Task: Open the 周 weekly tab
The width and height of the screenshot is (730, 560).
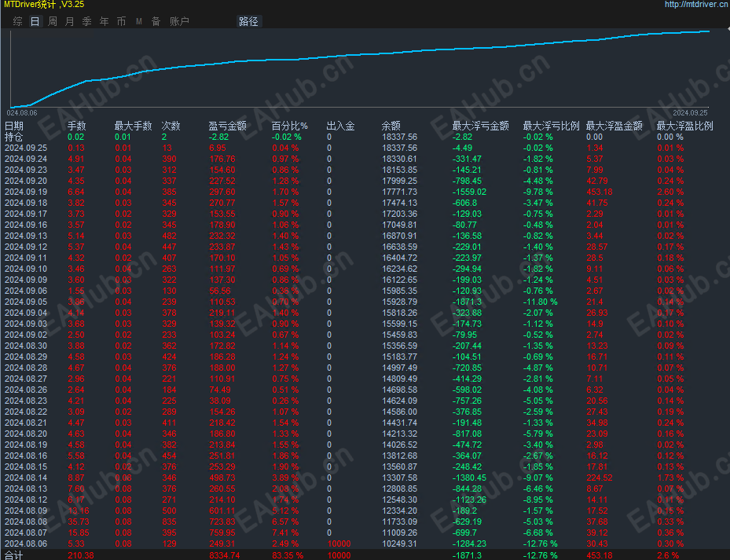Action: pyautogui.click(x=53, y=21)
